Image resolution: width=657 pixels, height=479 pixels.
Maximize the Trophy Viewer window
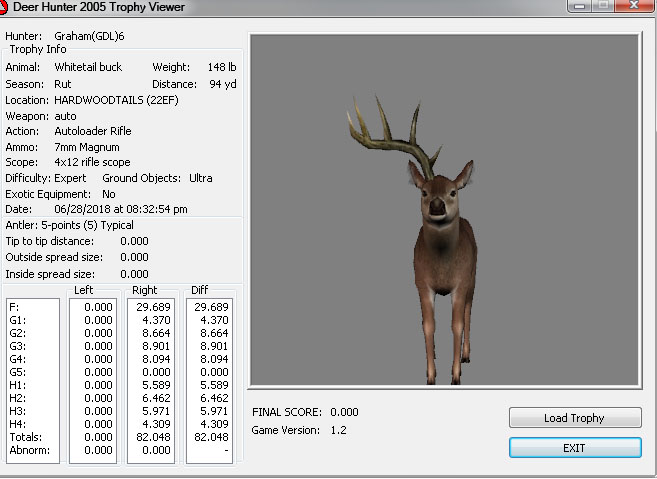[x=603, y=6]
